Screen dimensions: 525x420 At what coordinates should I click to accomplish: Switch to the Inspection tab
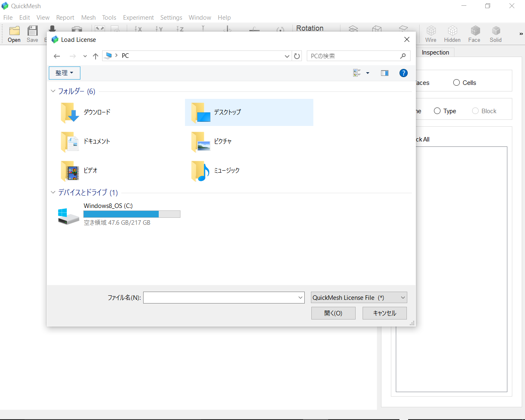coord(435,52)
